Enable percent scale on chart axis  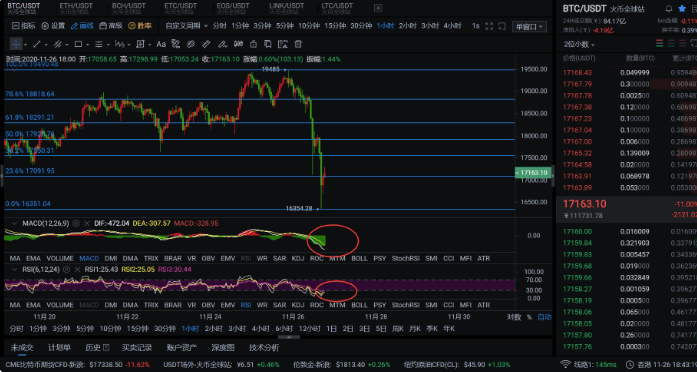coord(529,317)
